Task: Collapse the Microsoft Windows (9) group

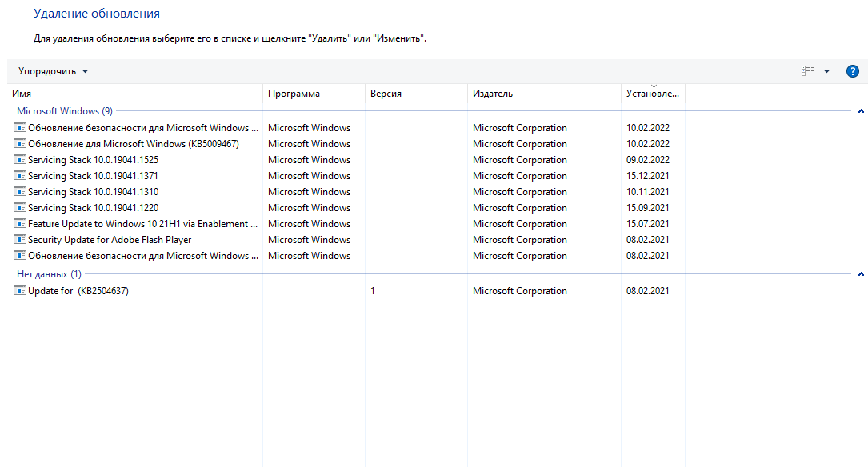Action: [861, 111]
